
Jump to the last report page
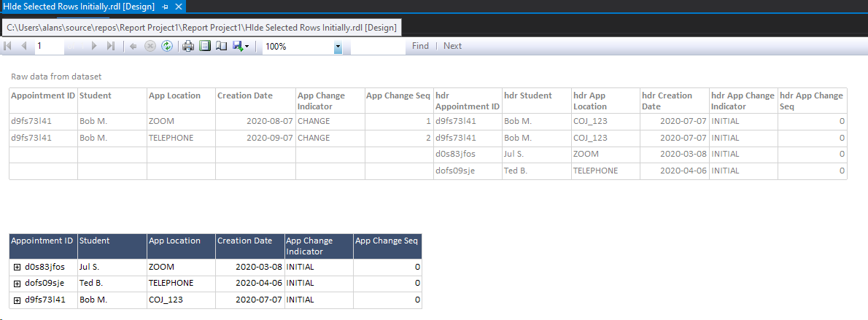(111, 47)
